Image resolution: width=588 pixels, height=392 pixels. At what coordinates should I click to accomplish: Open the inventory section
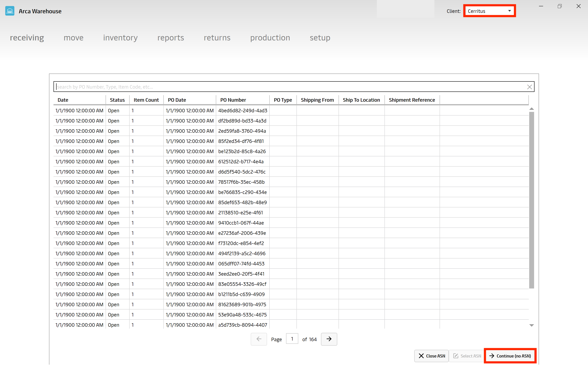click(120, 38)
